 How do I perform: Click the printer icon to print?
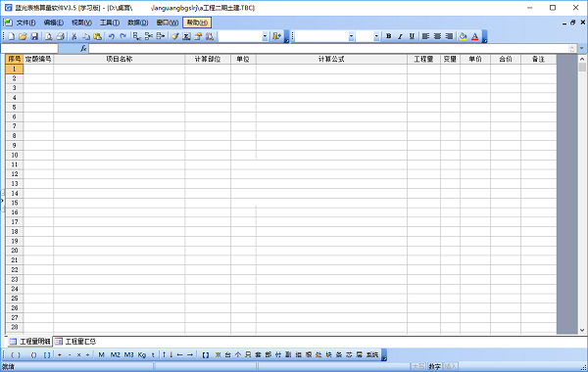(60, 36)
